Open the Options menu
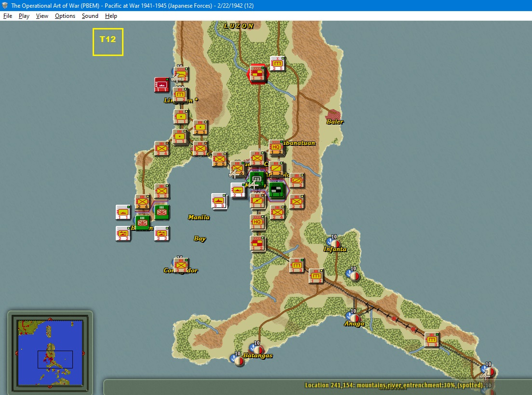Screen dimensions: 532x395 coord(65,16)
